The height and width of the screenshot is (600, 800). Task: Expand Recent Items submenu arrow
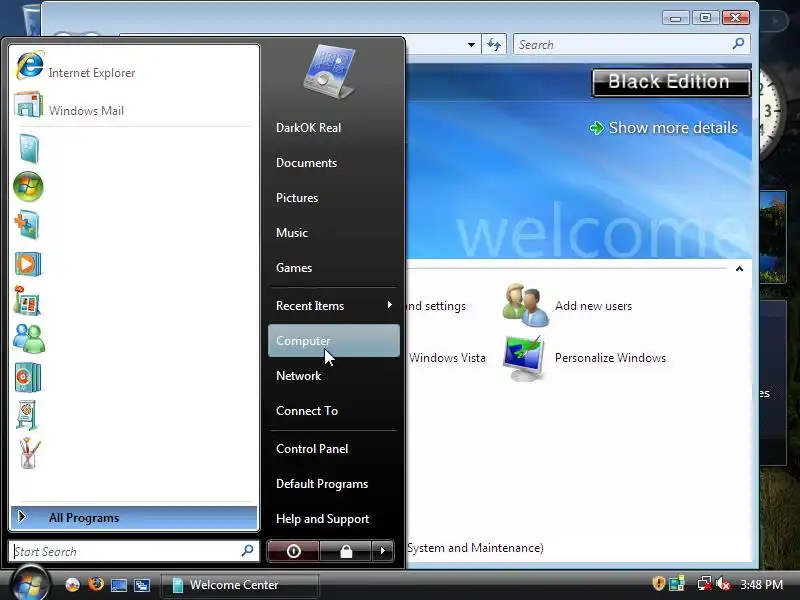[389, 305]
